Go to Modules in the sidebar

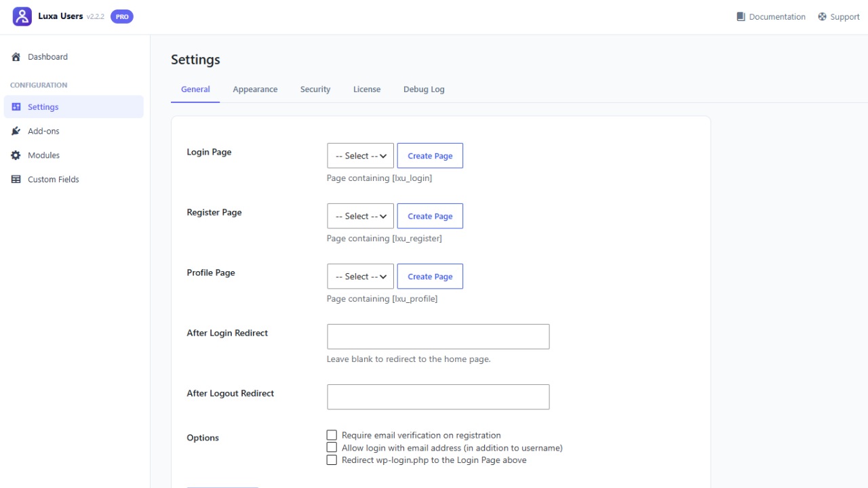click(73, 155)
